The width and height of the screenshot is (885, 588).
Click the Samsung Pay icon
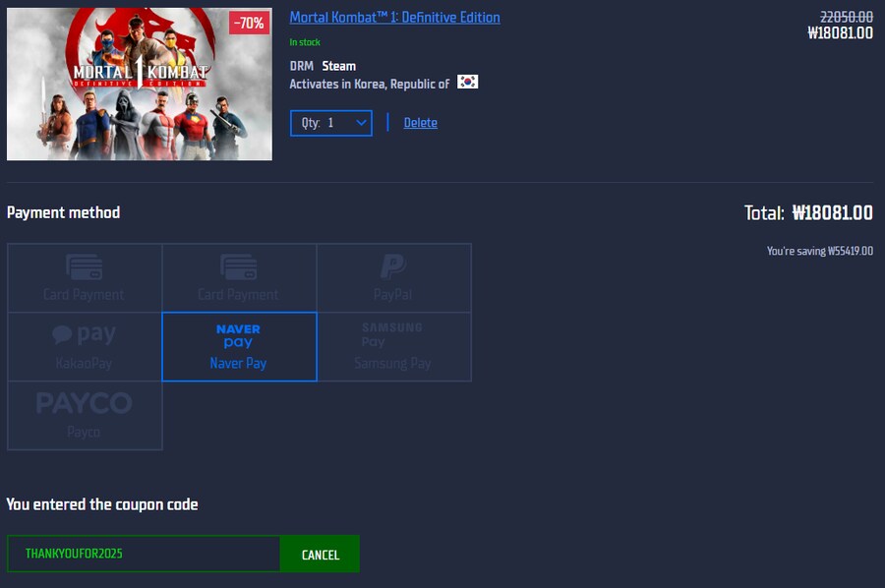pyautogui.click(x=393, y=334)
